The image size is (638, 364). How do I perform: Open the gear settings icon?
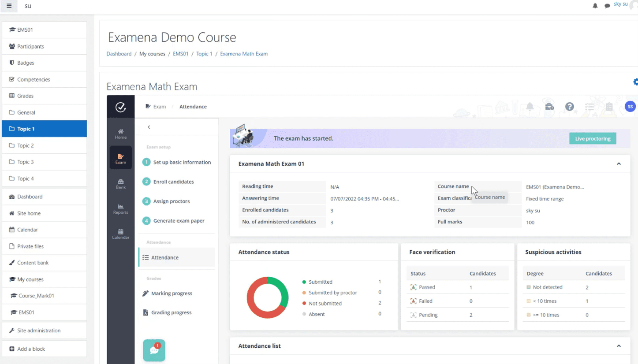pyautogui.click(x=635, y=82)
